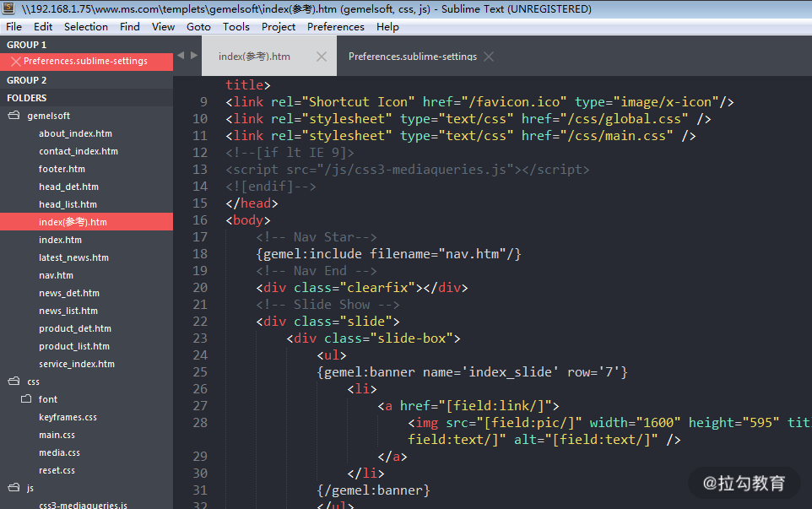This screenshot has height=509, width=812.
Task: Open the Project menu
Action: click(x=278, y=27)
